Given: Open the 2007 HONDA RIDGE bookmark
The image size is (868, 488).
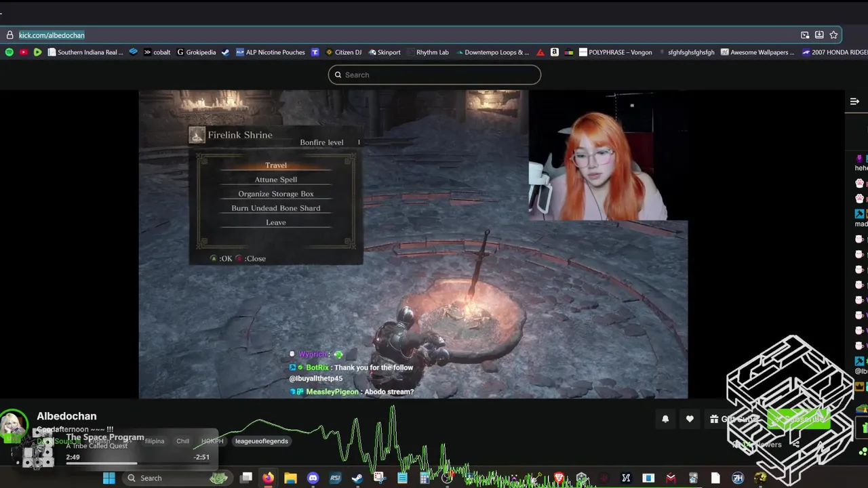Looking at the screenshot, I should click(x=834, y=52).
